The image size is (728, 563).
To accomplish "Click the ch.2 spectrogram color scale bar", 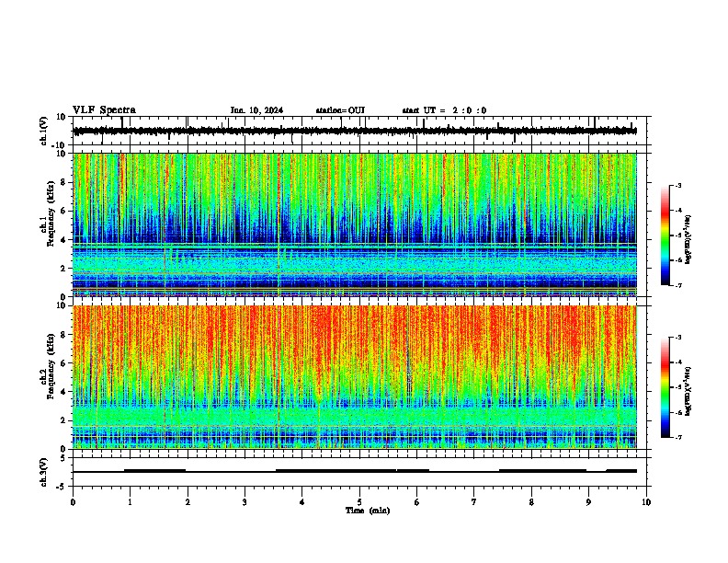I will tap(665, 387).
